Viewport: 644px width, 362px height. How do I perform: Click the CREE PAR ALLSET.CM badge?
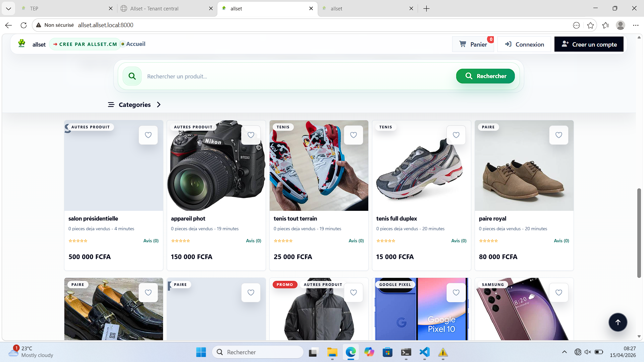[85, 44]
